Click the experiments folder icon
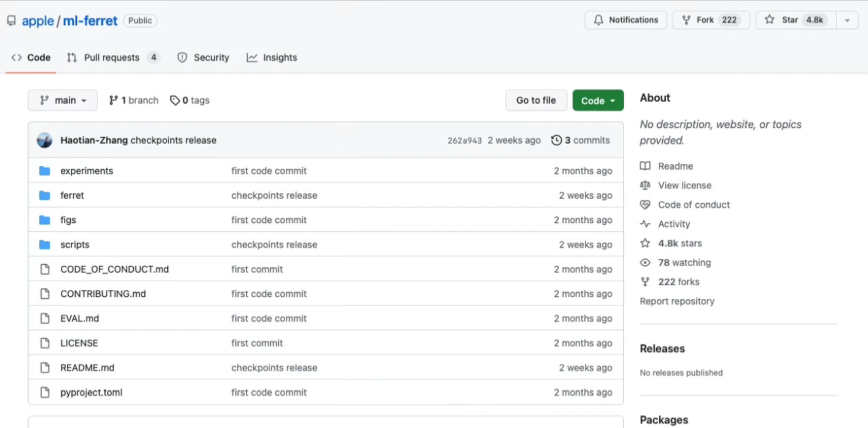The height and width of the screenshot is (428, 868). [x=45, y=171]
